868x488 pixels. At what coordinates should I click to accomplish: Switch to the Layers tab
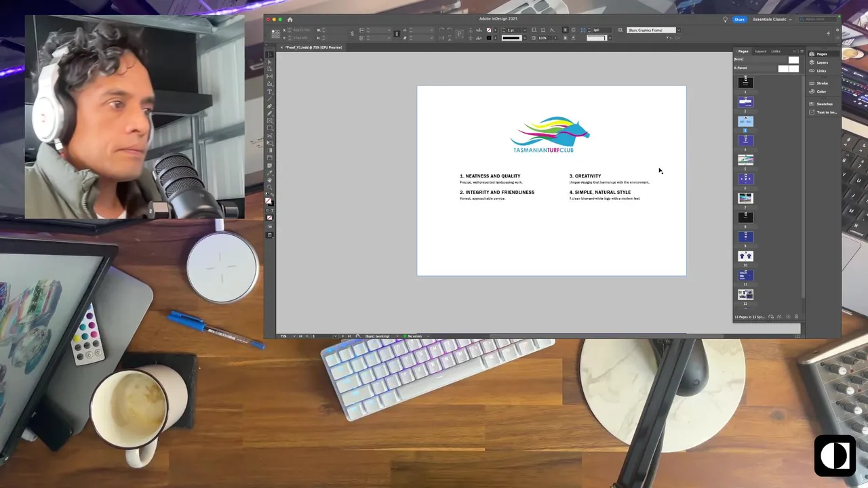761,52
